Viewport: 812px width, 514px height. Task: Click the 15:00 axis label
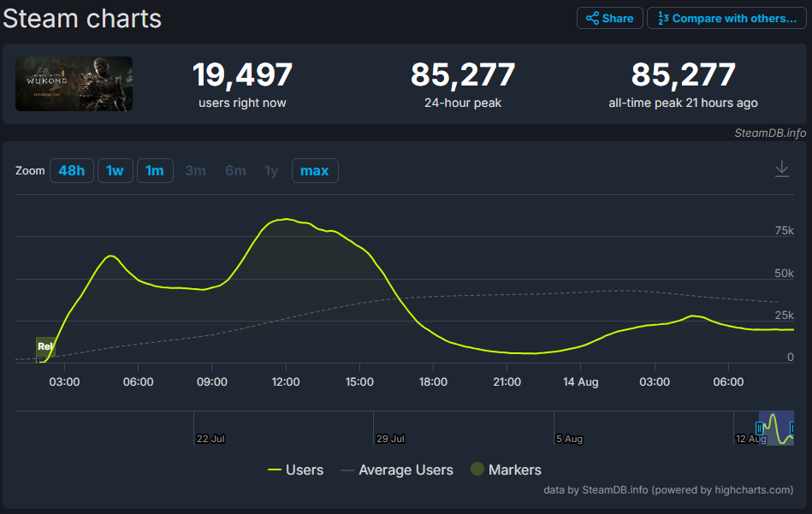[359, 382]
